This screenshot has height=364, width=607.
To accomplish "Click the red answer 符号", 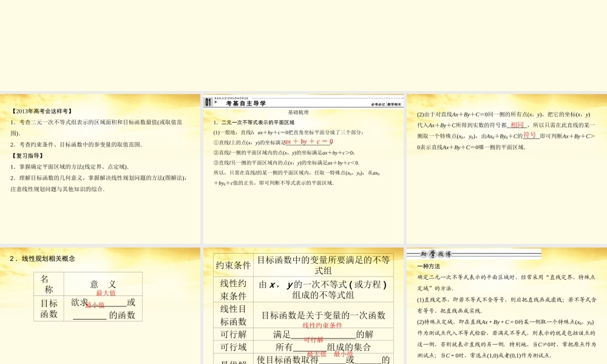I will click(529, 135).
